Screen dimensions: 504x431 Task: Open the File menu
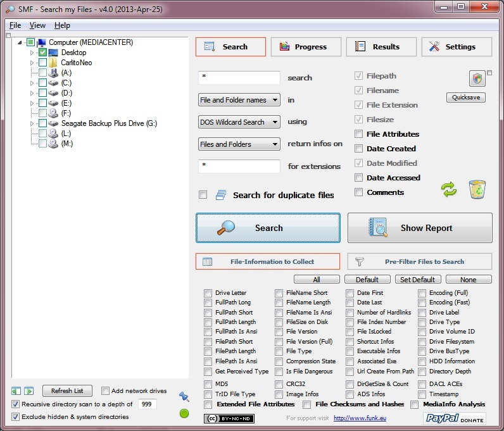[x=15, y=25]
